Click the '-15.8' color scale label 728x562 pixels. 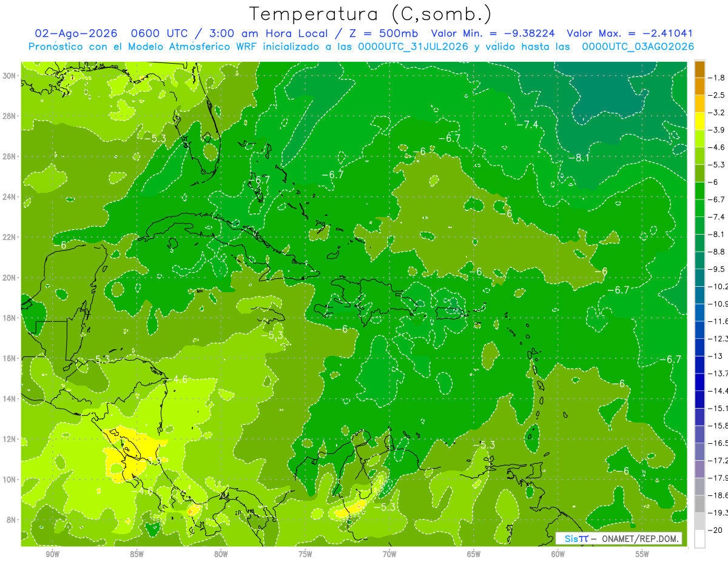[717, 425]
